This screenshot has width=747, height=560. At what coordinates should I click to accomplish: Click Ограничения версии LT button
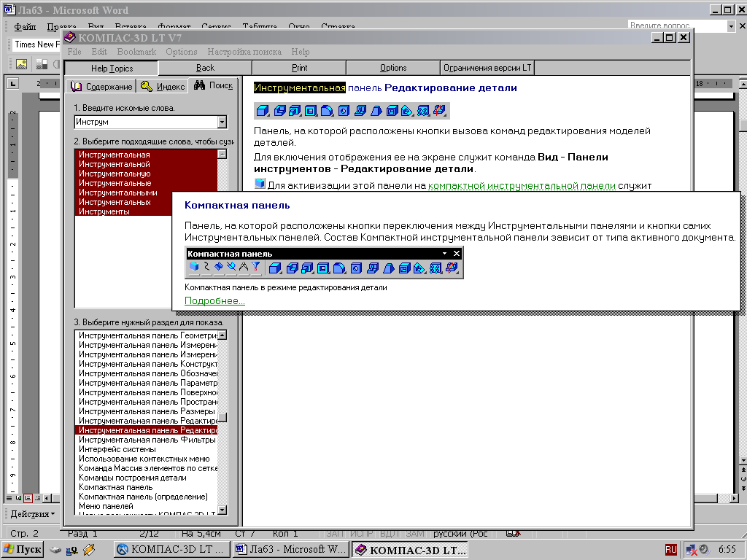click(487, 68)
